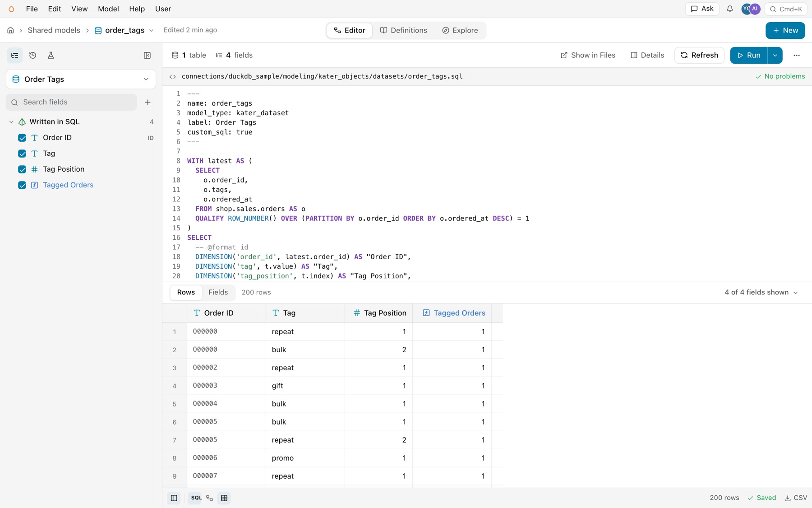Click the user avatar icons
This screenshot has height=508, width=812.
(x=751, y=9)
